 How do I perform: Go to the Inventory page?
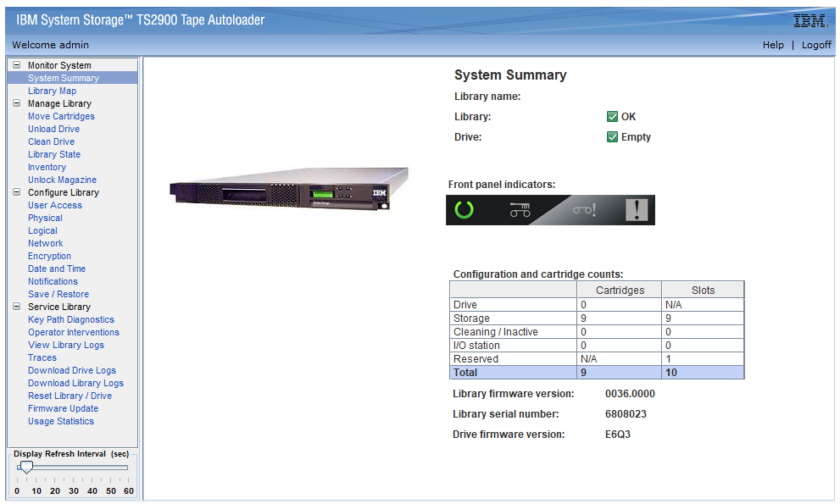pos(47,167)
